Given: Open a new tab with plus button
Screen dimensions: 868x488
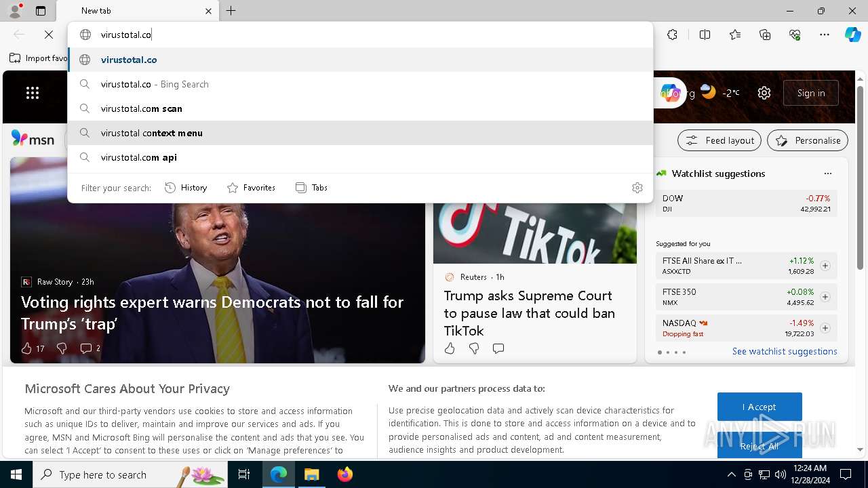Looking at the screenshot, I should coord(231,11).
